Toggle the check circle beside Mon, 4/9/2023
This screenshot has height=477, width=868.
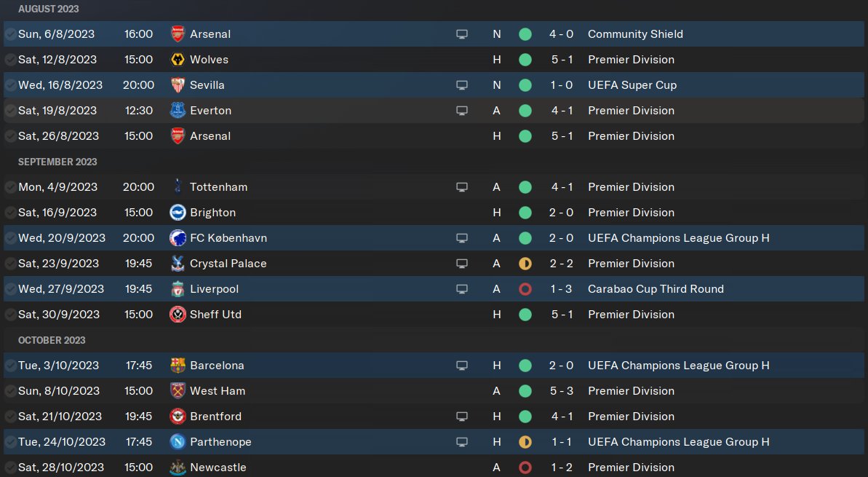[10, 187]
